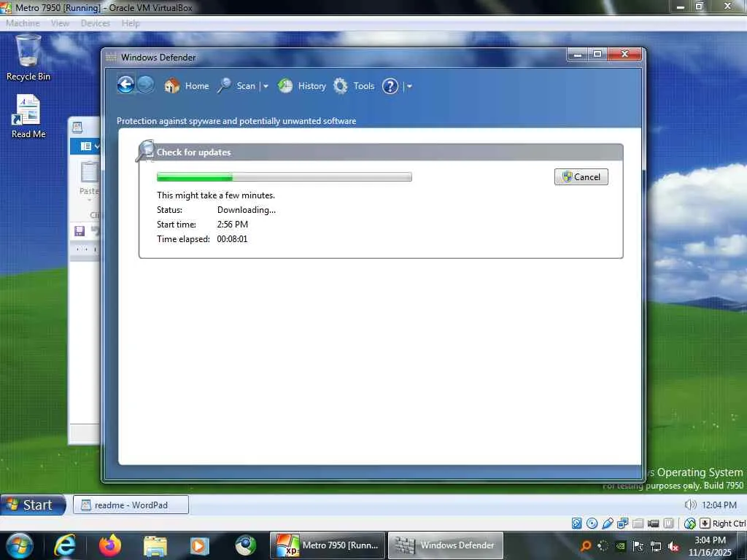This screenshot has width=747, height=560.
Task: Open the History toolbar label
Action: 312,86
